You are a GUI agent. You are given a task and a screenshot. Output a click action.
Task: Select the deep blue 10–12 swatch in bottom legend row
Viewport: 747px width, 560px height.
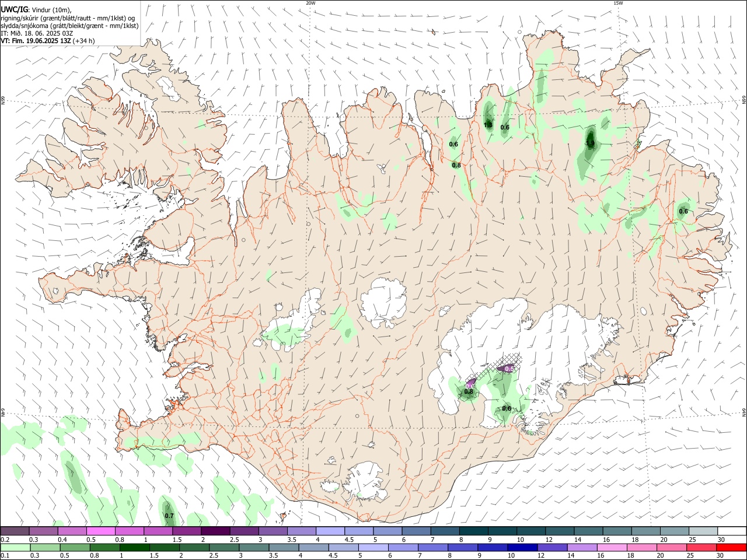(x=522, y=547)
